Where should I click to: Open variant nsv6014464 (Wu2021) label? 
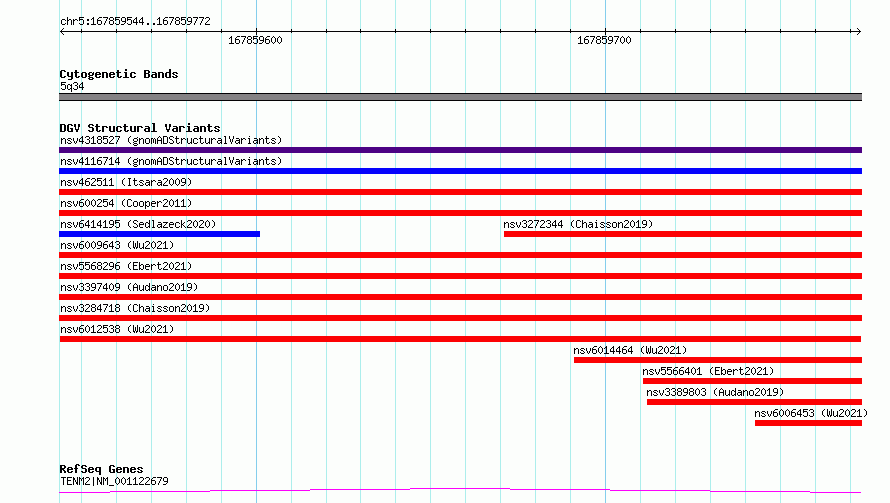tap(630, 350)
